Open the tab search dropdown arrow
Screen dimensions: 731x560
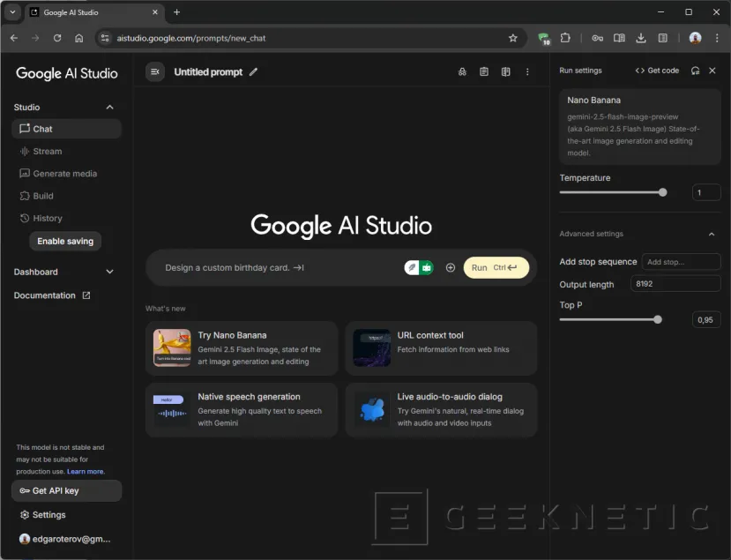point(12,12)
